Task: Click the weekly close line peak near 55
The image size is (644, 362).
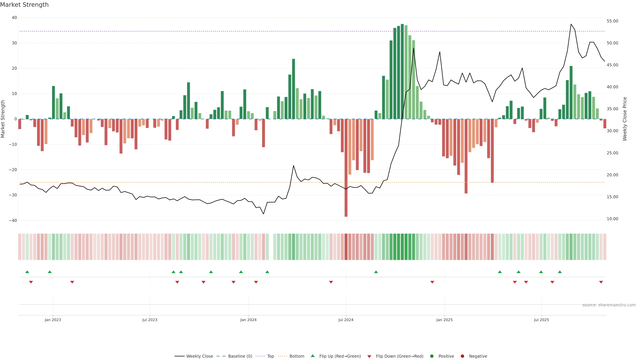Action: click(x=571, y=24)
